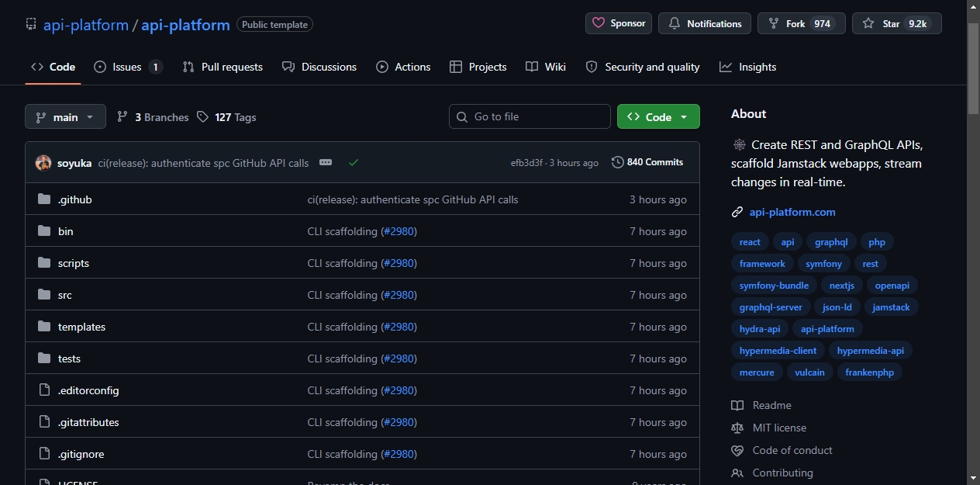Open Security and quality tab
This screenshot has height=485, width=980.
point(643,67)
